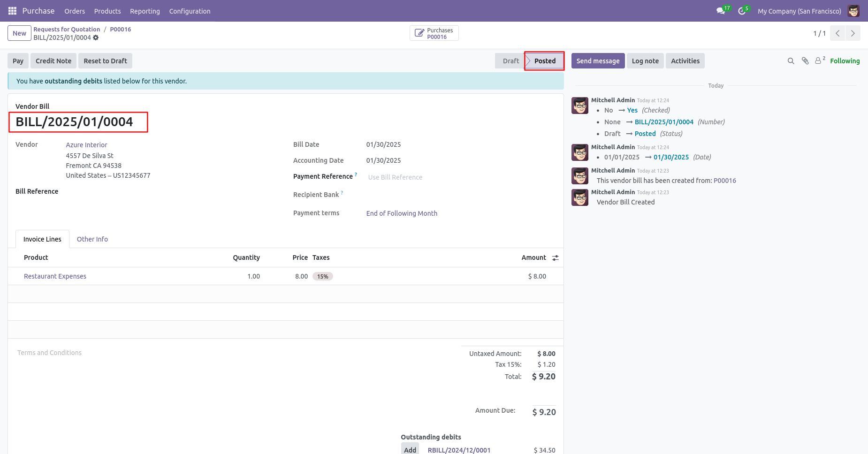Click the gear icon next to BILL/2025/01/0004 breadcrumb
The width and height of the screenshot is (868, 454).
[96, 38]
